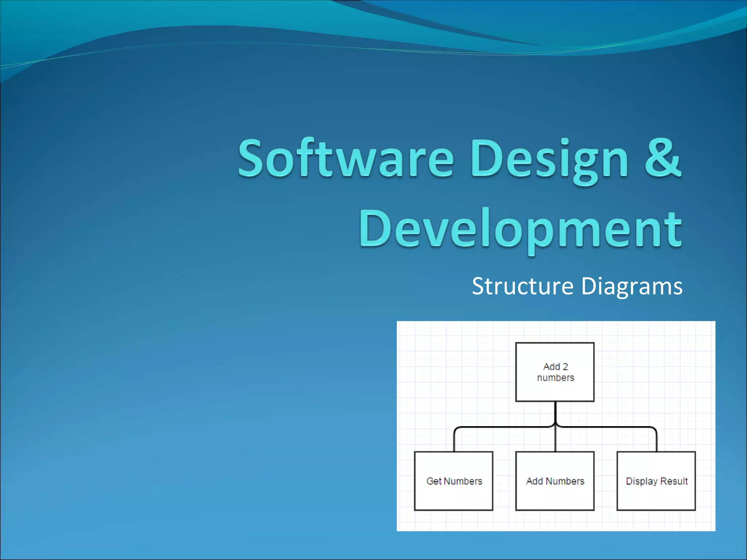The height and width of the screenshot is (560, 747).
Task: Click the 'Display Result' box
Action: point(656,481)
